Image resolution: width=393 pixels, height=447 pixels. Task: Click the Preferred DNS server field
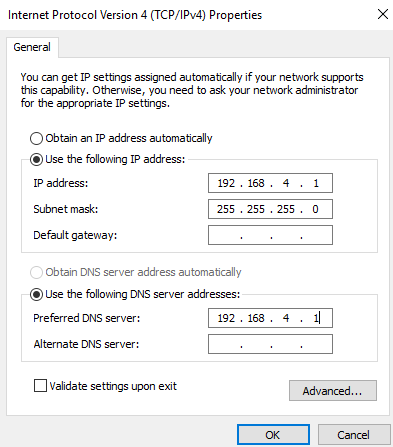click(x=270, y=318)
